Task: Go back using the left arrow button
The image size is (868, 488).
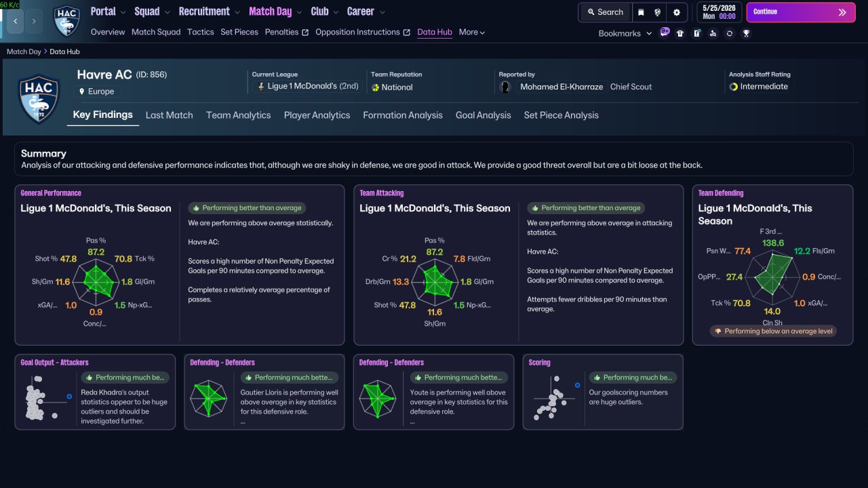Action: click(x=15, y=21)
